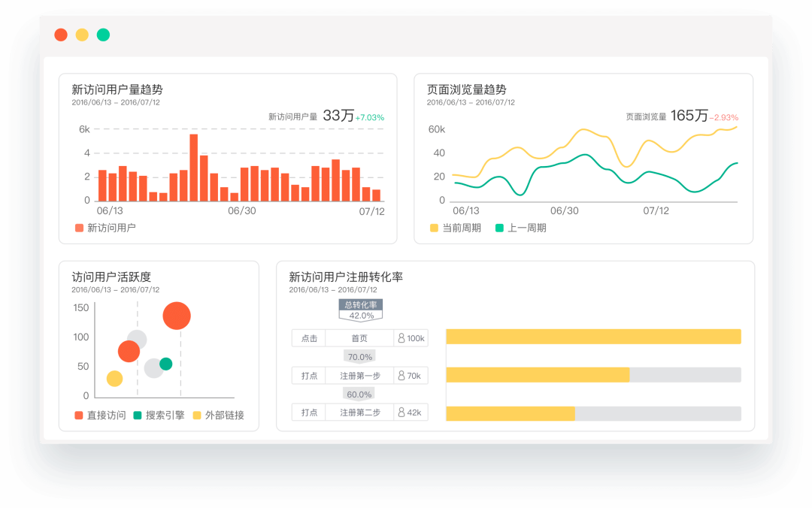
Task: Click the user icon beside 100k
Action: pyautogui.click(x=401, y=338)
